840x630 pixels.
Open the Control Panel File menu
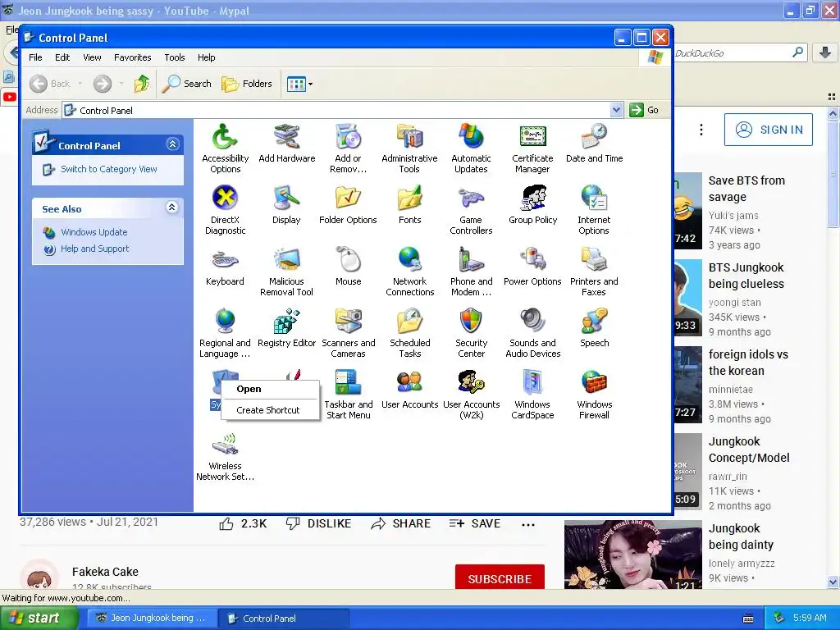tap(35, 57)
